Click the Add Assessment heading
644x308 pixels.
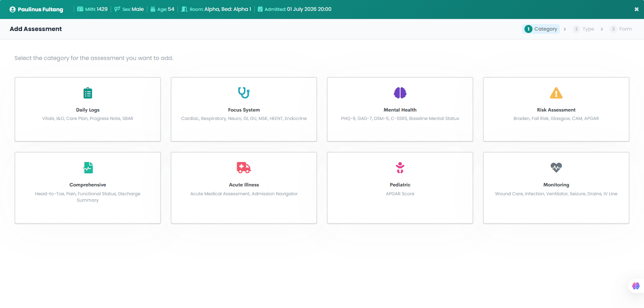(36, 29)
